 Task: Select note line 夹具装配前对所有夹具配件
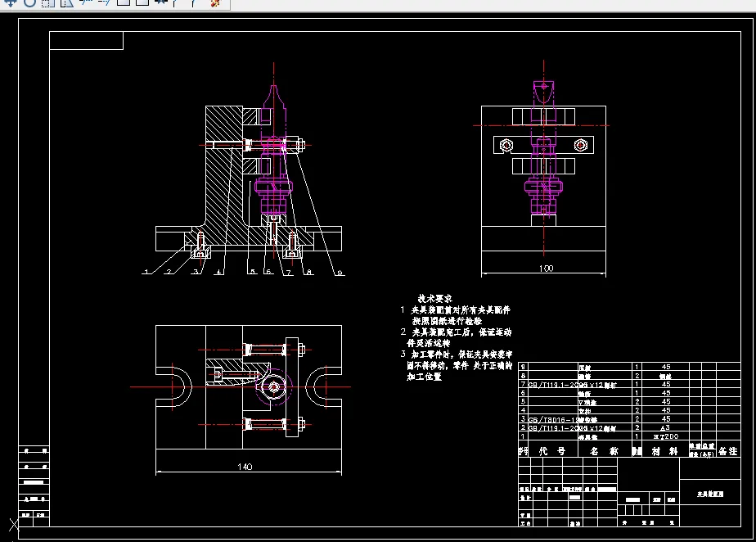[x=461, y=309]
